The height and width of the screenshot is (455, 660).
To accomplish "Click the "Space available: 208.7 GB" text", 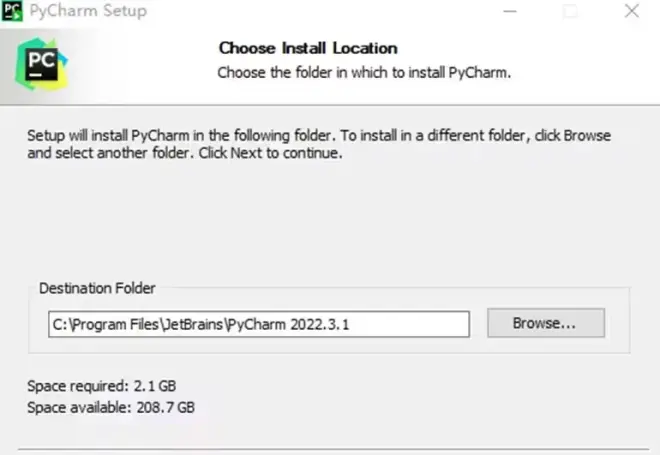I will pos(110,407).
